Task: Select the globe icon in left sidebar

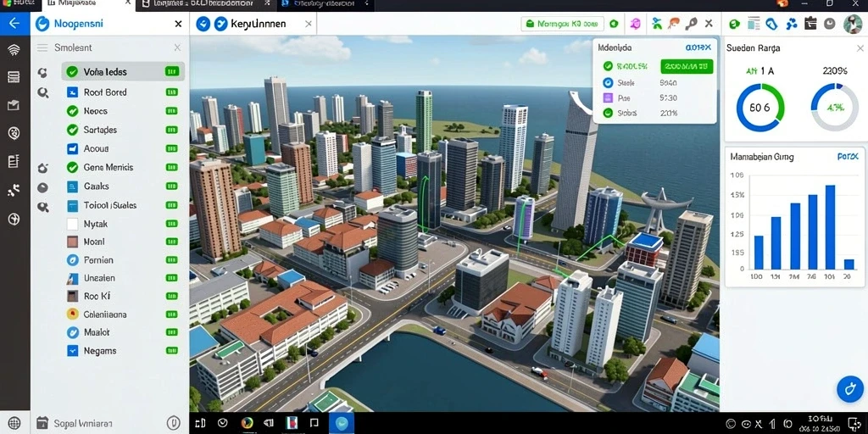Action: pyautogui.click(x=14, y=220)
